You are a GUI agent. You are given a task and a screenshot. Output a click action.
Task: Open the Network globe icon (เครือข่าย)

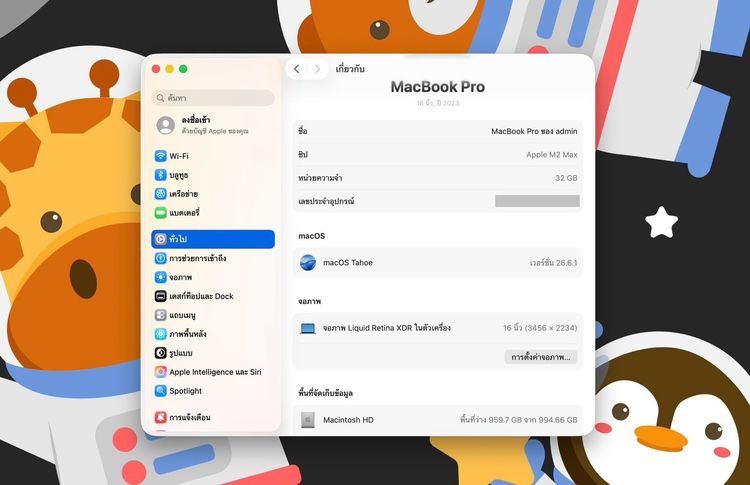161,194
